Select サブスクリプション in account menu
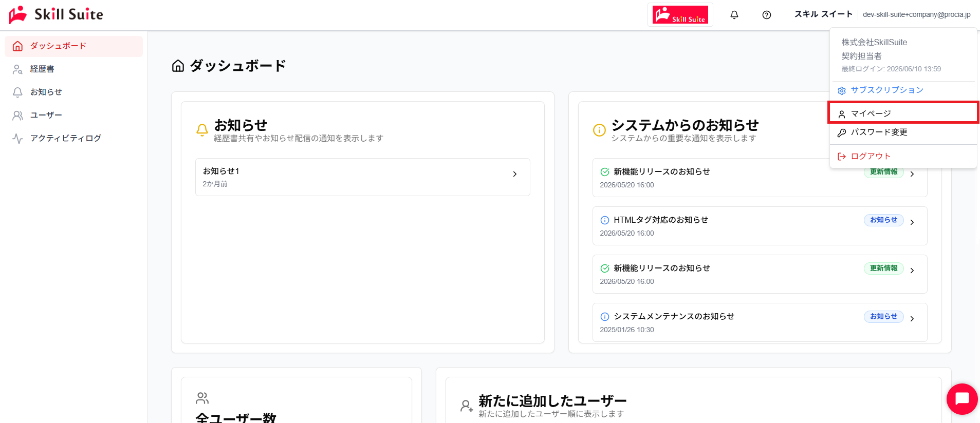 903,90
